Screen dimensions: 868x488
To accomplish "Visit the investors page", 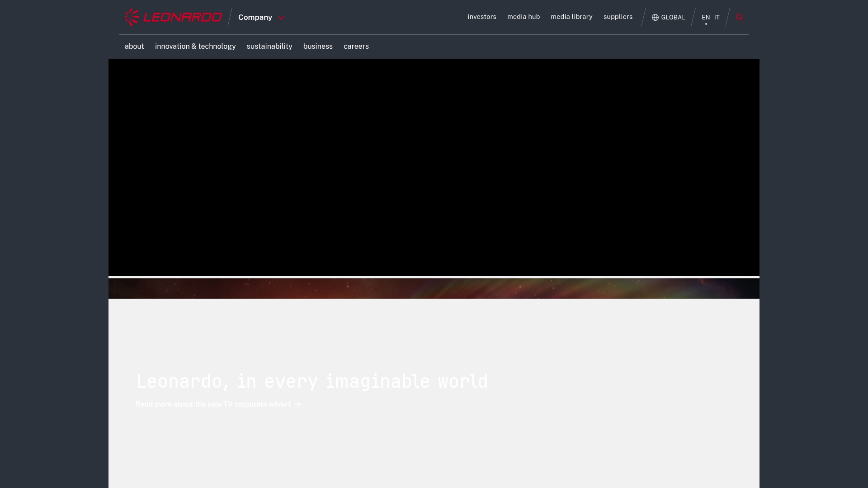I will pos(482,17).
